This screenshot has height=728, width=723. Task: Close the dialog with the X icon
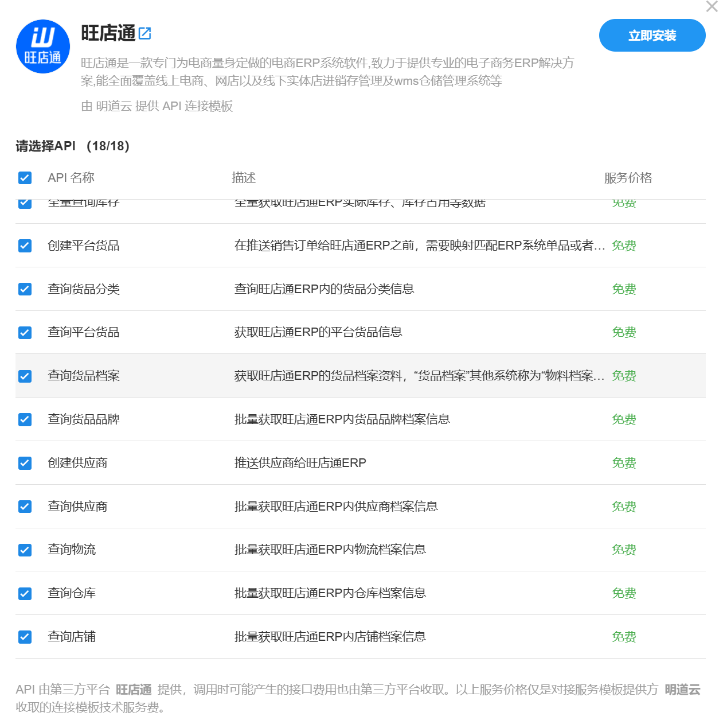712,7
